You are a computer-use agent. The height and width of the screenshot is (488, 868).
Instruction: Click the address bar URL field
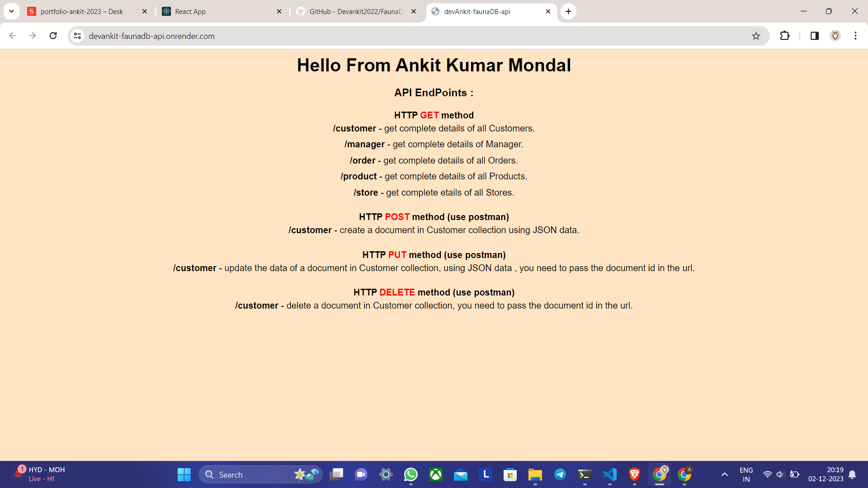coord(407,36)
